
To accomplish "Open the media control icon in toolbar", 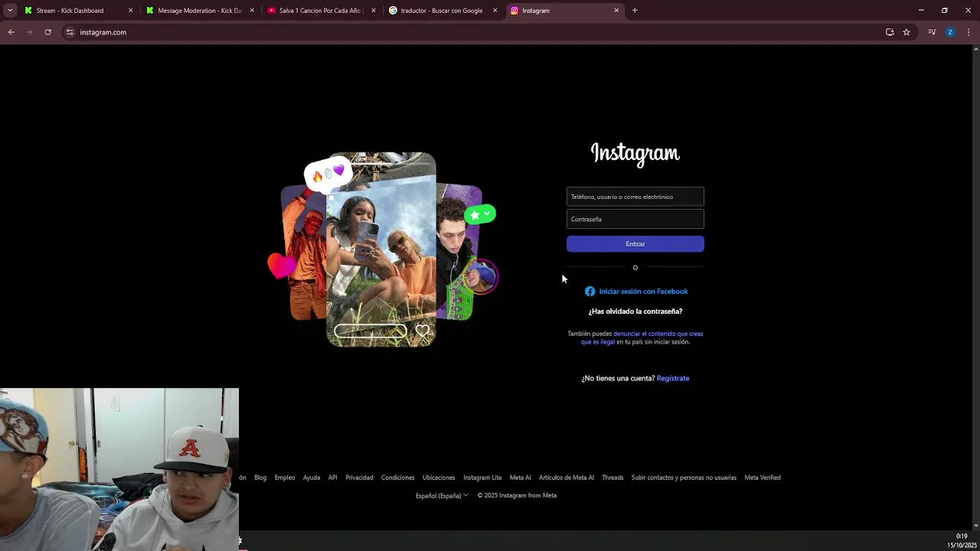I will 932,32.
